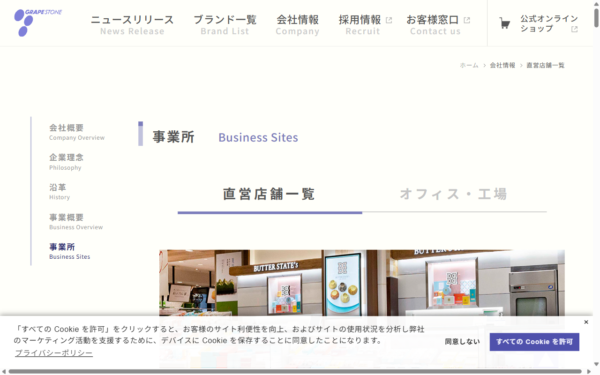Click ホーム in the breadcrumb
The height and width of the screenshot is (375, 600).
[469, 65]
